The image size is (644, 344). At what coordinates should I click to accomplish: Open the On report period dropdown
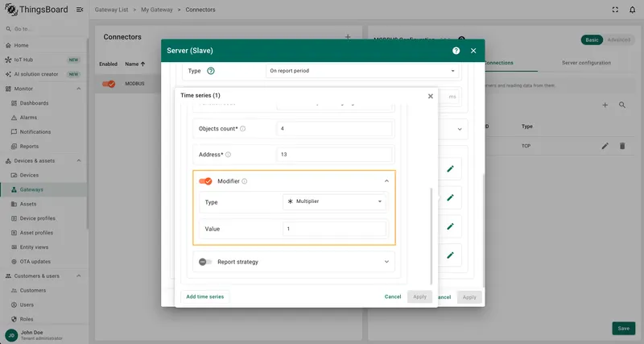[361, 71]
